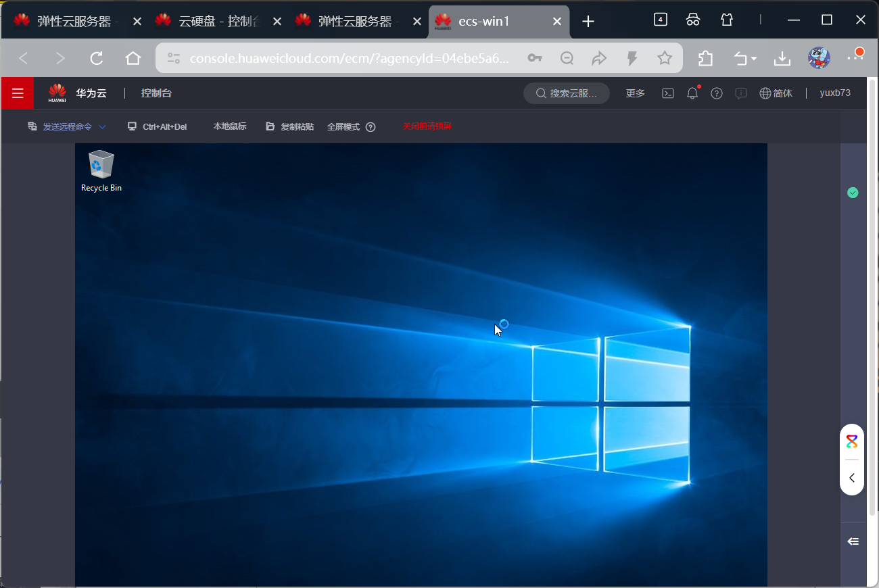The height and width of the screenshot is (588, 879).
Task: Click the browser profile avatar
Action: coord(819,58)
